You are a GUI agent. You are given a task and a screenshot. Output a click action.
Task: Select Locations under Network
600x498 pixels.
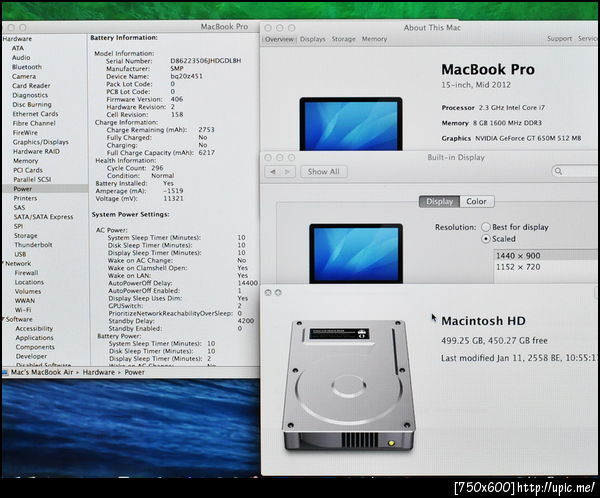(x=29, y=282)
